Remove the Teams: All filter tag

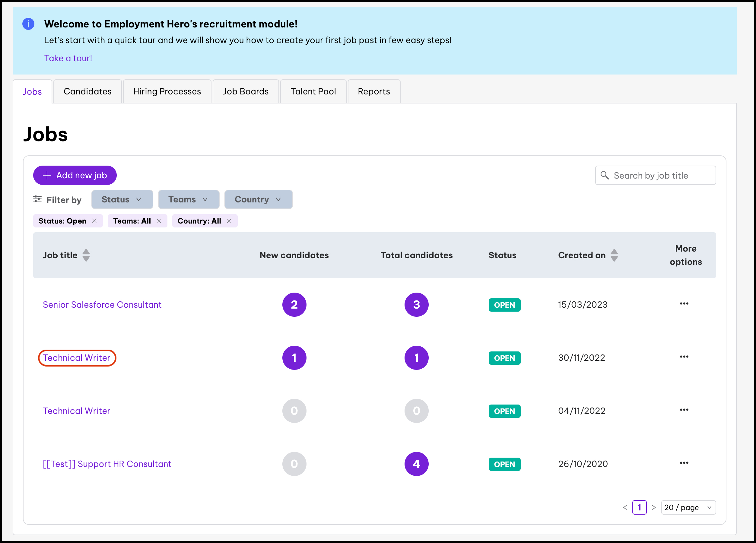tap(159, 221)
